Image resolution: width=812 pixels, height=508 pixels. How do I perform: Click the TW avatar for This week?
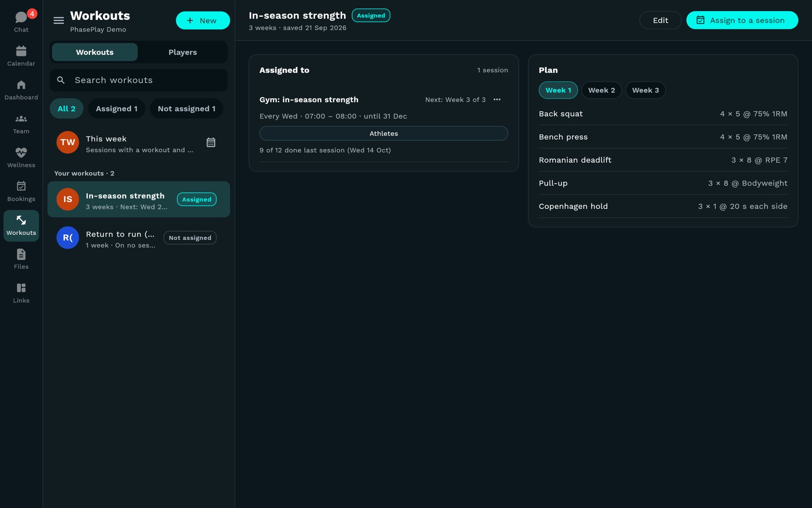[67, 143]
